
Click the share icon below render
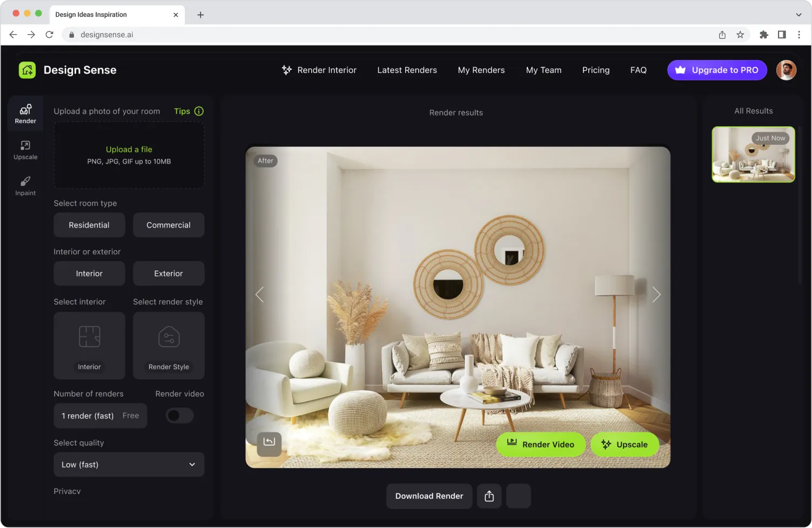(489, 496)
